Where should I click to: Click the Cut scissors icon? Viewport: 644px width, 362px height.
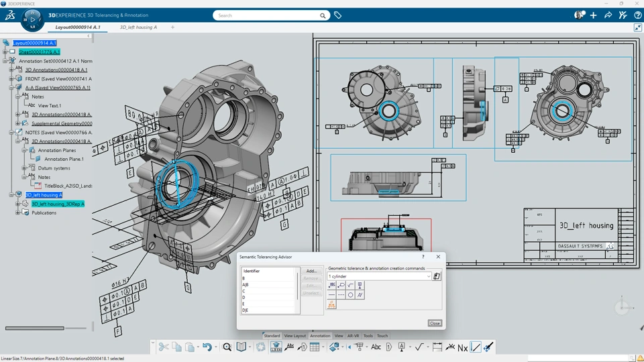(x=164, y=347)
